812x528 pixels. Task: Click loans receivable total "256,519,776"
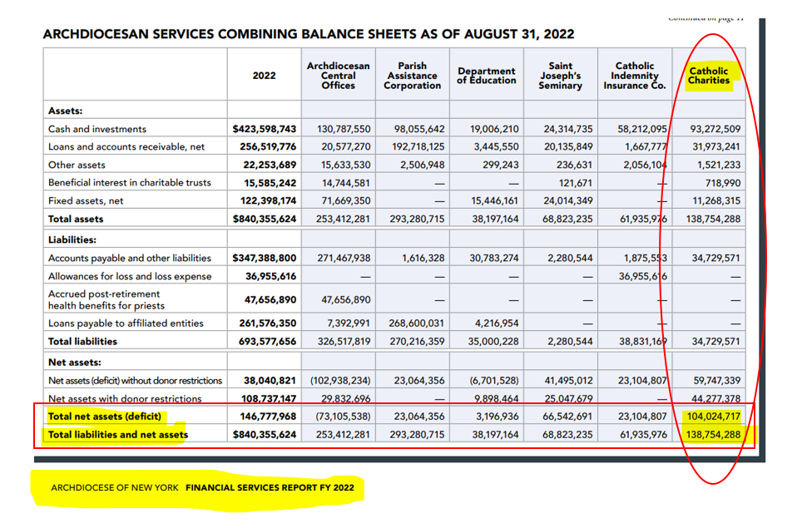(x=268, y=146)
